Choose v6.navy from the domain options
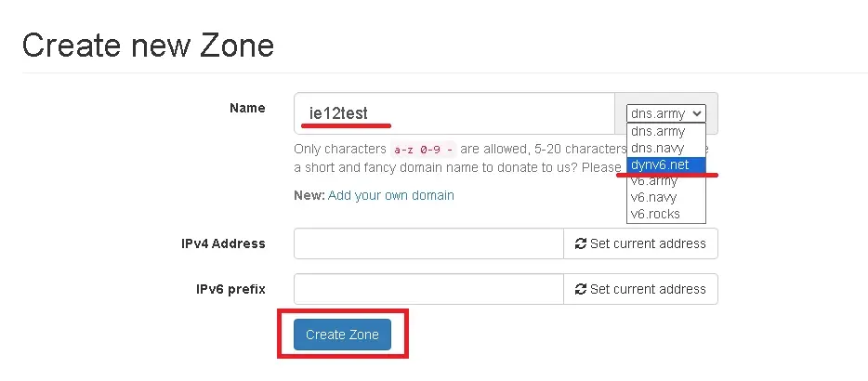 pos(655,197)
